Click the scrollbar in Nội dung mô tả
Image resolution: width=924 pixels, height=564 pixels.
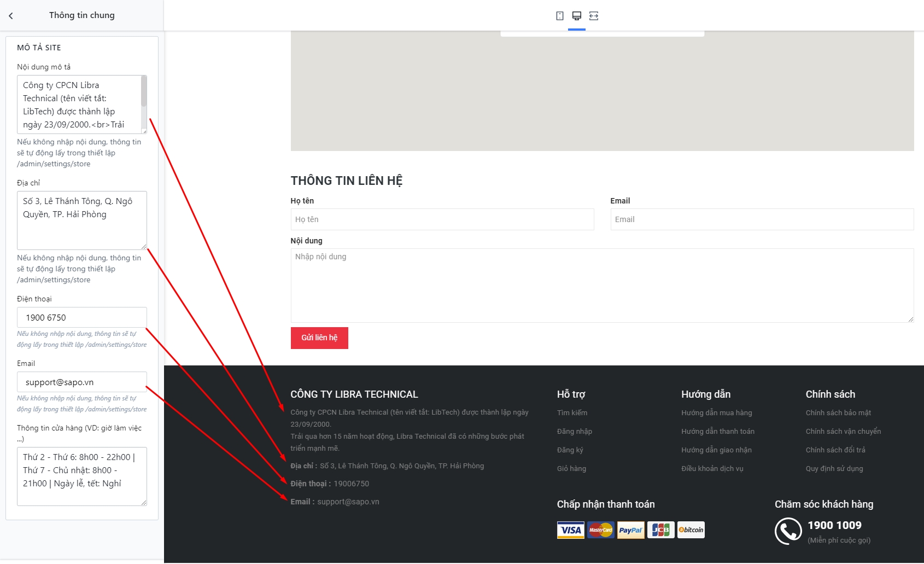click(x=144, y=91)
